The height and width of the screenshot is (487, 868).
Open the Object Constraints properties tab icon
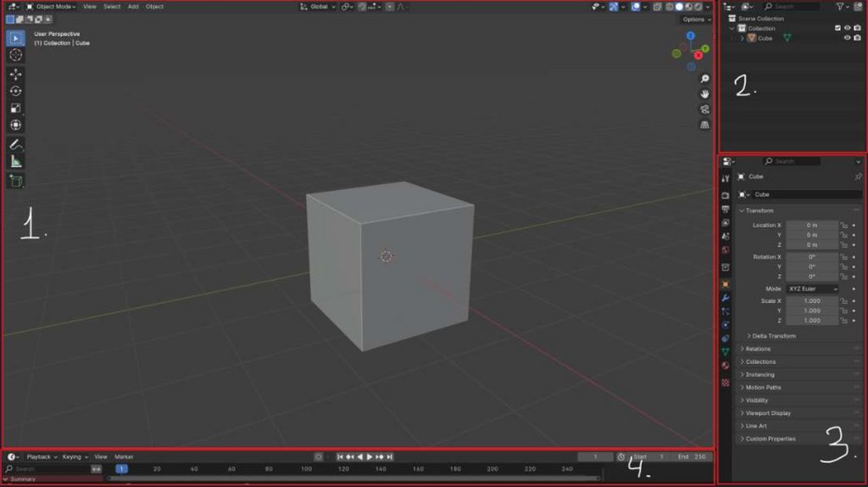(x=726, y=339)
